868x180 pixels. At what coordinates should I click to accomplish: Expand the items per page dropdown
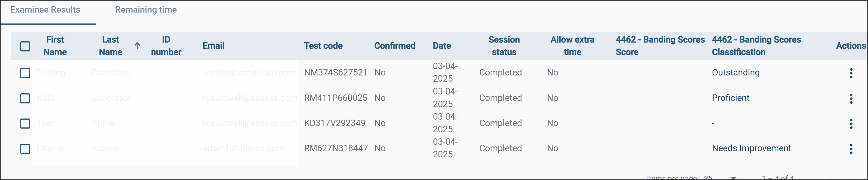coord(733,178)
